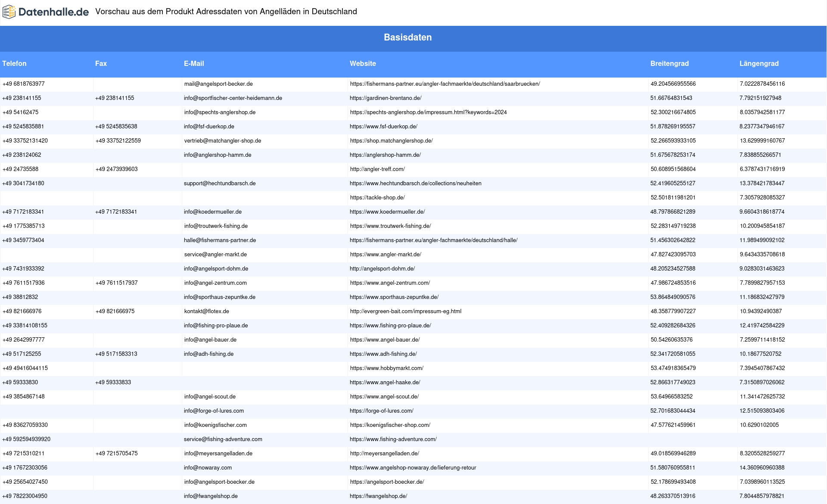
Task: Select email info@koedermueller.de
Action: coord(213,212)
